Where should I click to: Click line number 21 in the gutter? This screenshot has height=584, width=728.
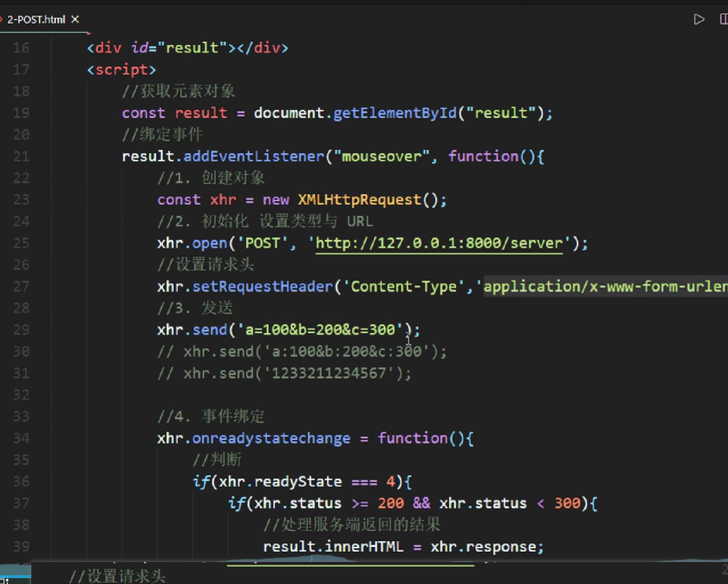point(21,157)
